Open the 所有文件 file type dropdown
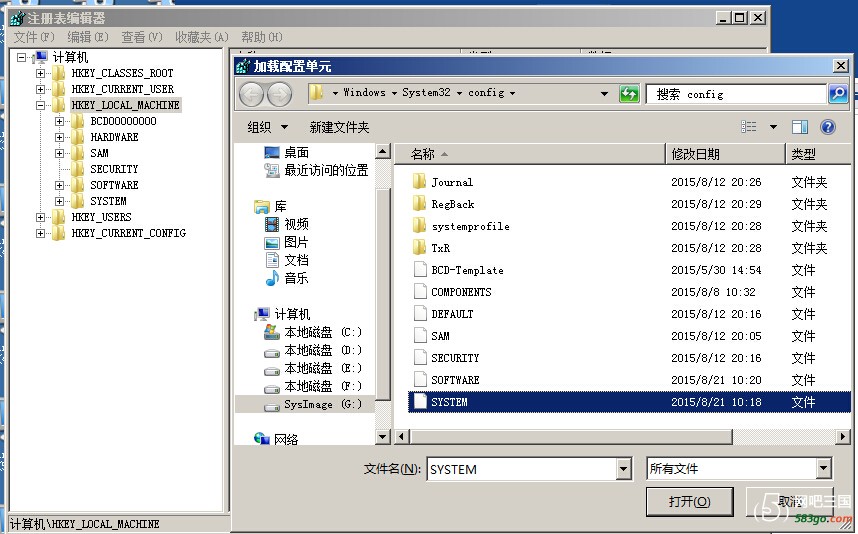Viewport: 858px width, 534px height. point(824,468)
